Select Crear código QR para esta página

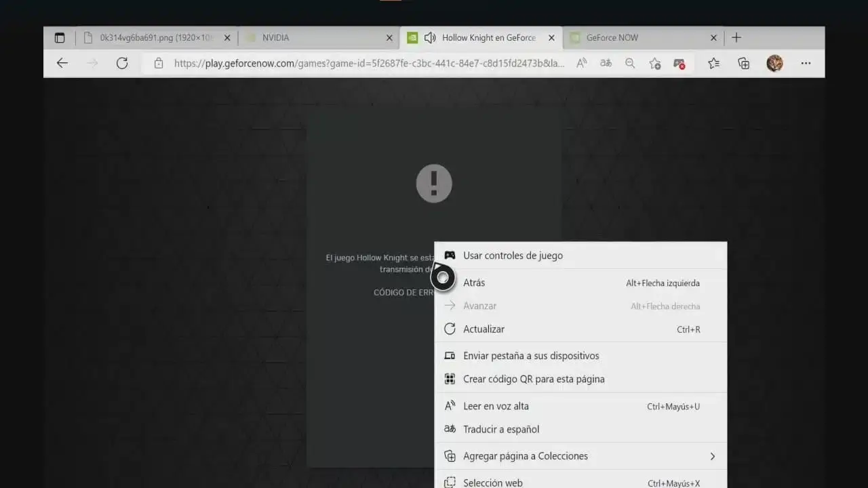[580, 379]
